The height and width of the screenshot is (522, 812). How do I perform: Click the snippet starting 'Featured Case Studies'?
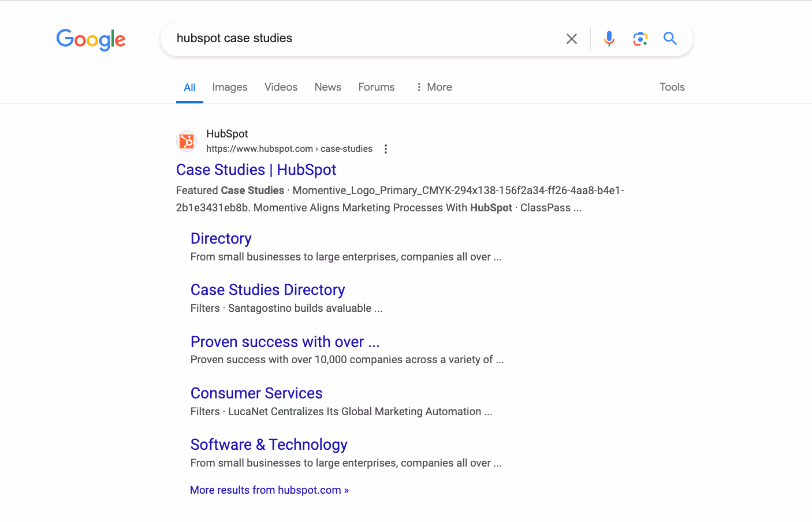pos(400,199)
